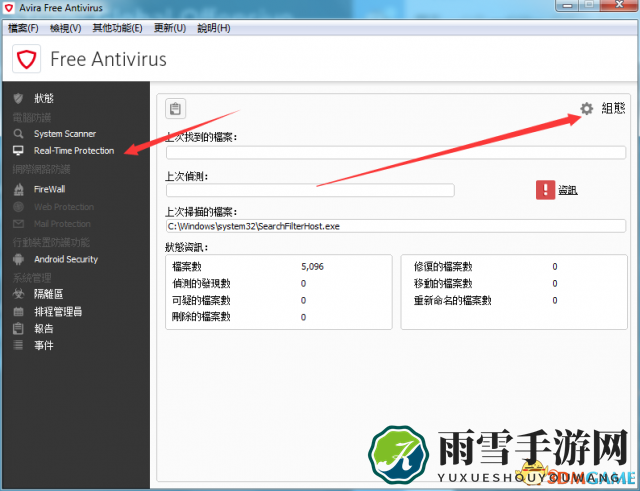Open the 排程管理員 scheduler
Viewport: 640px width, 491px height.
pyautogui.click(x=58, y=312)
